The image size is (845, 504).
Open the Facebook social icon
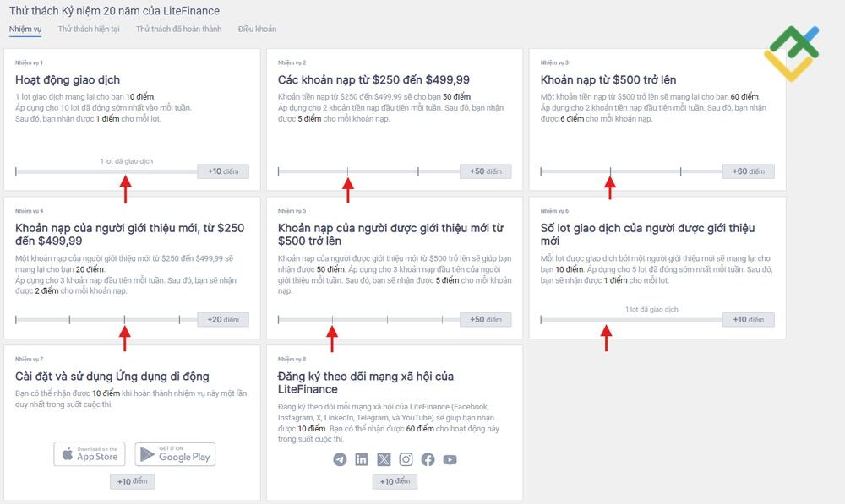tap(428, 459)
